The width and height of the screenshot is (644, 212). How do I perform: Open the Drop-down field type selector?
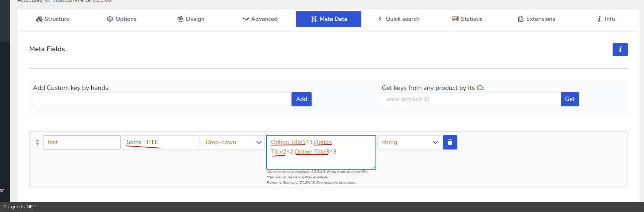coord(233,142)
